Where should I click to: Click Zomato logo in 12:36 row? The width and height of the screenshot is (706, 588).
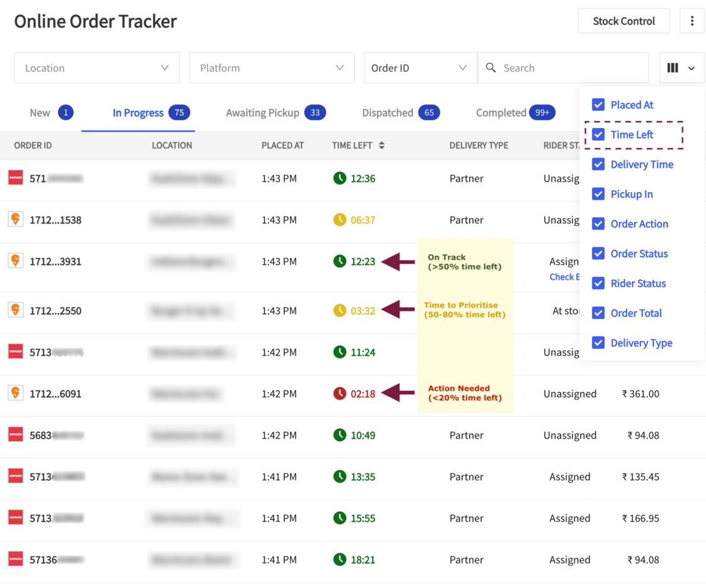pyautogui.click(x=16, y=178)
